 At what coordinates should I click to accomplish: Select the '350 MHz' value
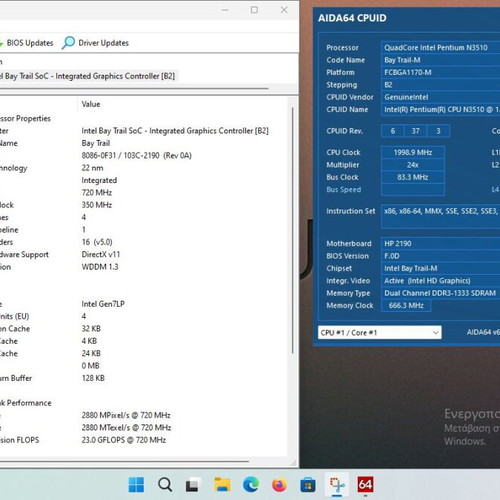97,205
